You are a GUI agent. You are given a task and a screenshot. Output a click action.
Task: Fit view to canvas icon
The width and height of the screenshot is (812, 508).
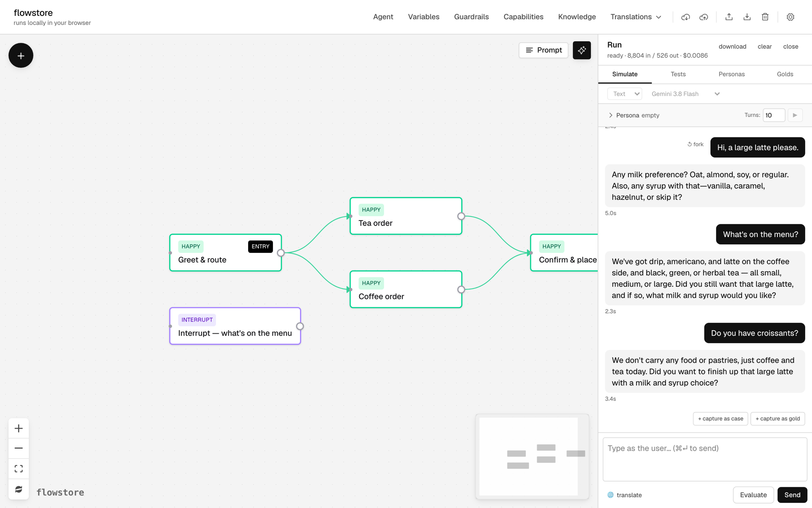tap(19, 469)
